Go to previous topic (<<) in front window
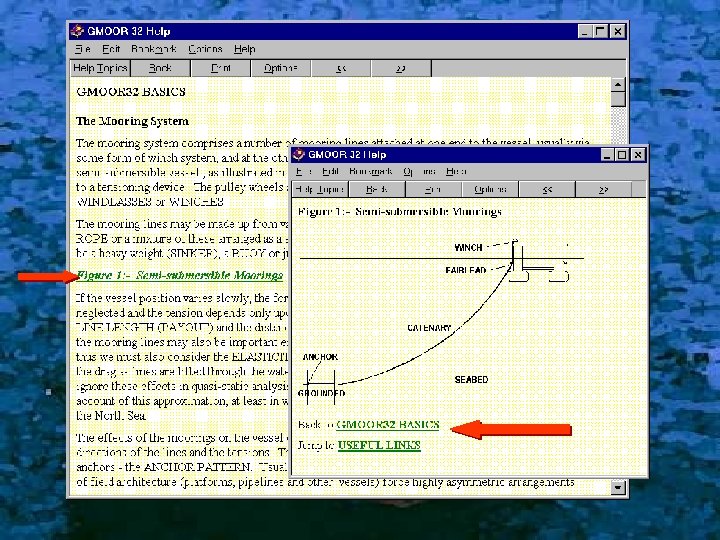Image resolution: width=720 pixels, height=540 pixels. click(x=547, y=189)
